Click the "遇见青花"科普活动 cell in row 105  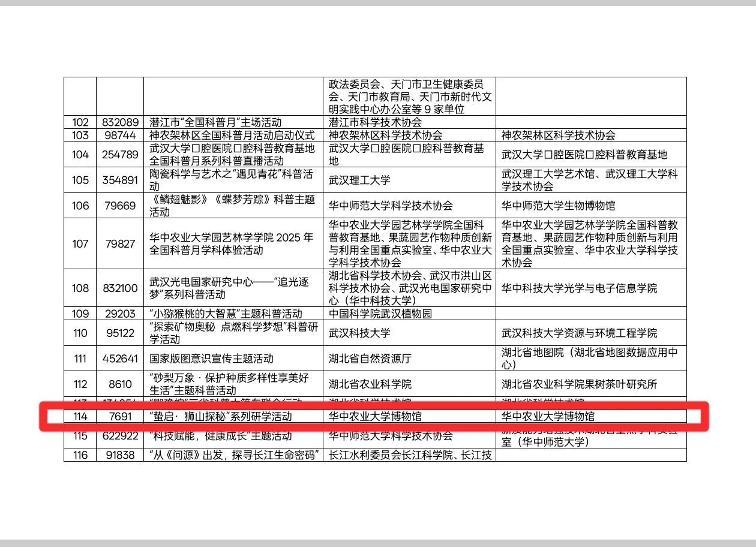[231, 180]
